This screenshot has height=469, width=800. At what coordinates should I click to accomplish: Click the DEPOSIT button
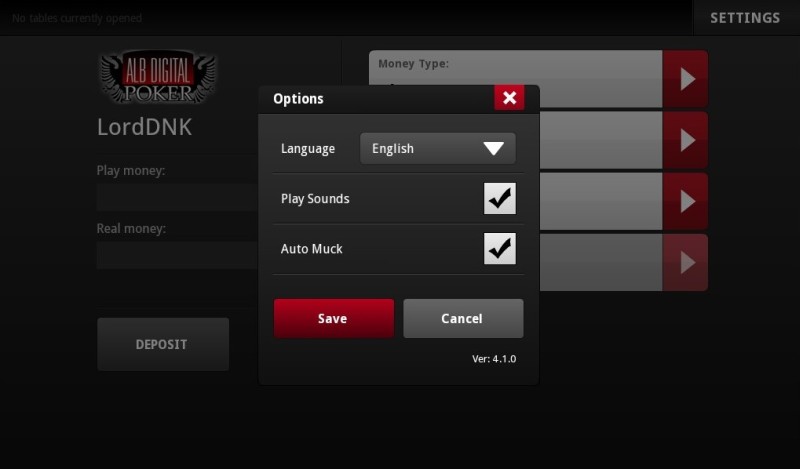(x=162, y=344)
